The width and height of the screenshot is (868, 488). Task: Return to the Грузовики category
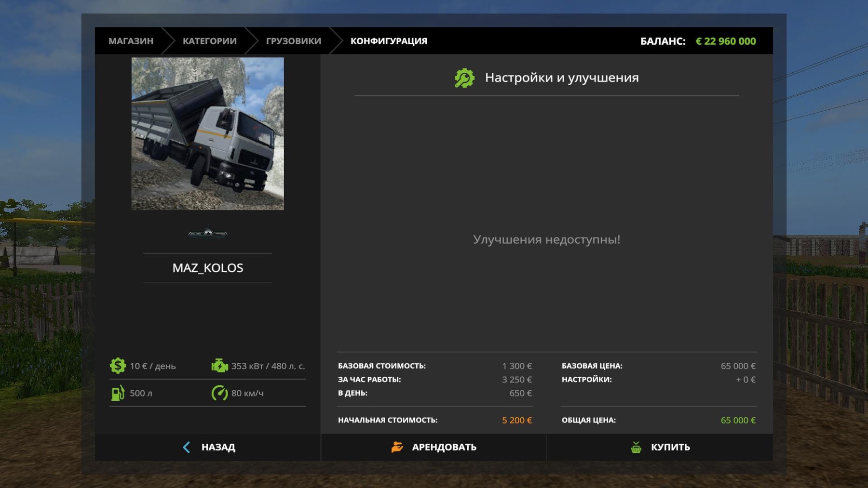pos(293,41)
